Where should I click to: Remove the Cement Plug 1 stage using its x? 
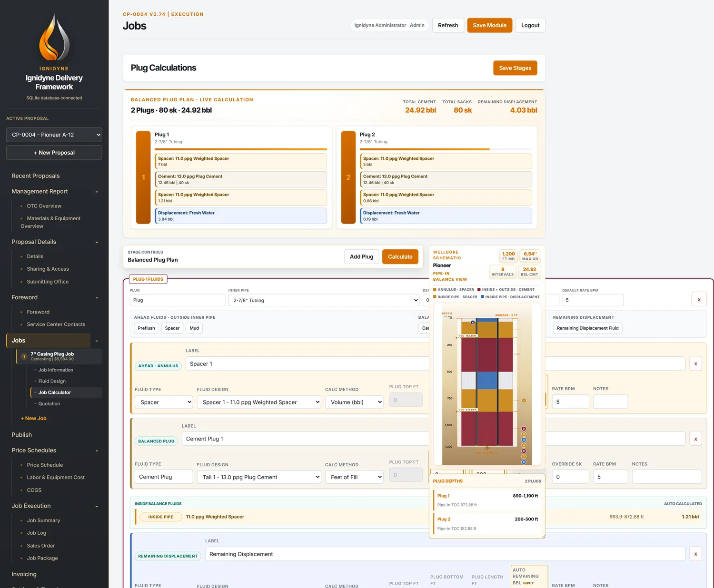[x=695, y=439]
